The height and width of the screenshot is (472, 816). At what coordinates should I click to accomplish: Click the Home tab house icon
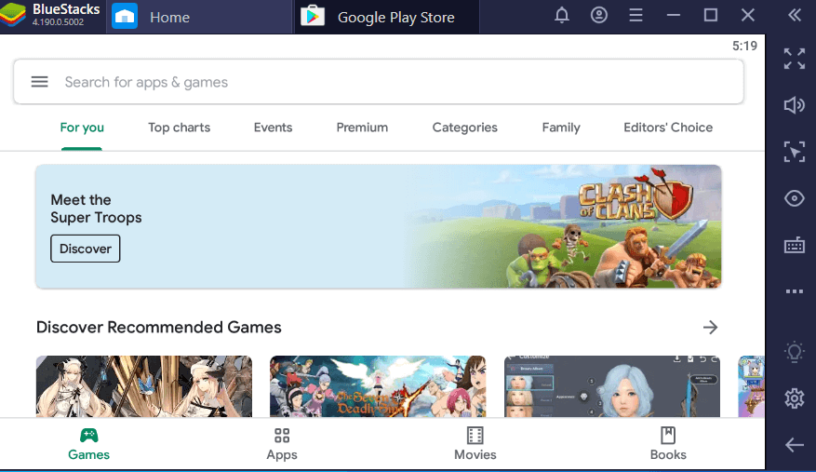pos(124,17)
